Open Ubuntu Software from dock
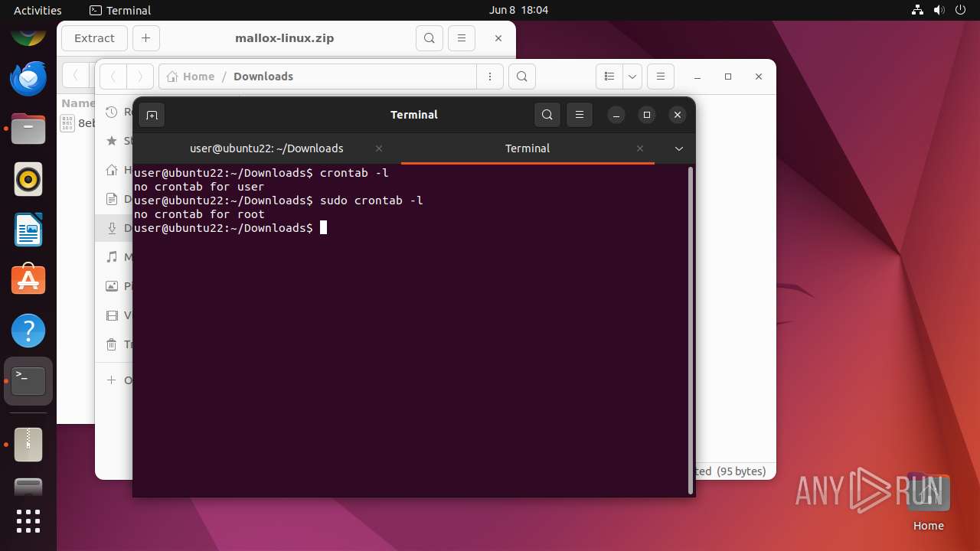 (x=28, y=280)
